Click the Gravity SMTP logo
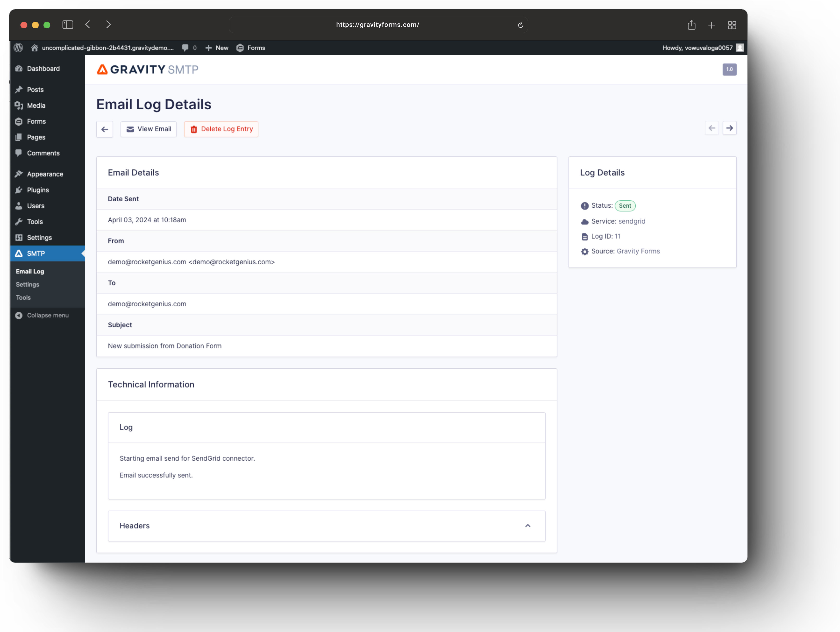The width and height of the screenshot is (840, 632). 148,69
